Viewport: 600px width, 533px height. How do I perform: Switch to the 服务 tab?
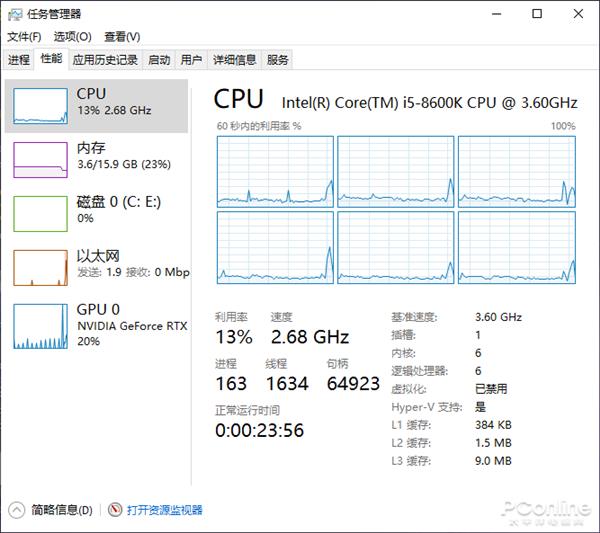[277, 60]
